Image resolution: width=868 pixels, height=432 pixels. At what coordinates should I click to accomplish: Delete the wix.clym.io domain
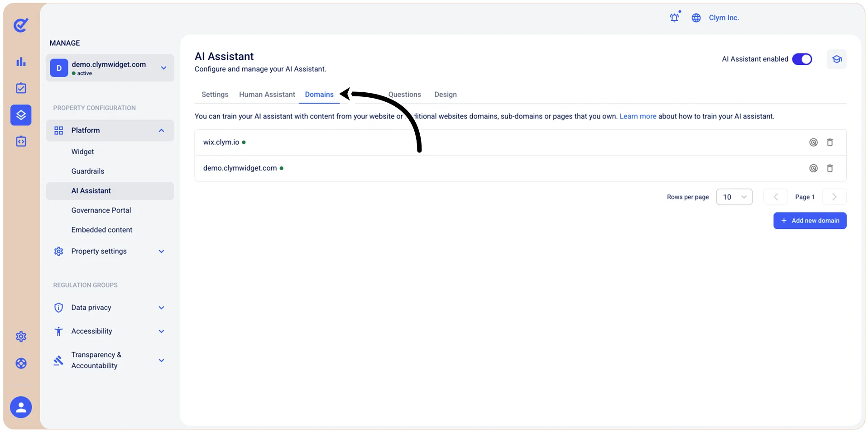coord(830,142)
